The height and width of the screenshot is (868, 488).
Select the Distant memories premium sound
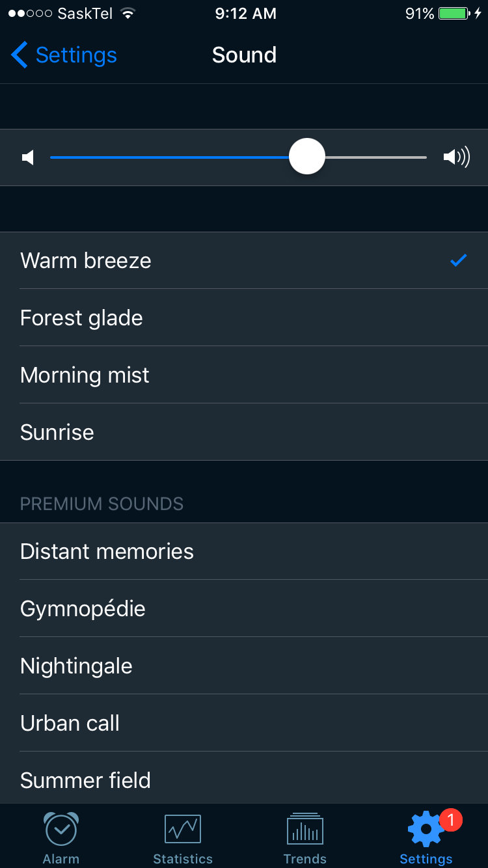(x=244, y=551)
